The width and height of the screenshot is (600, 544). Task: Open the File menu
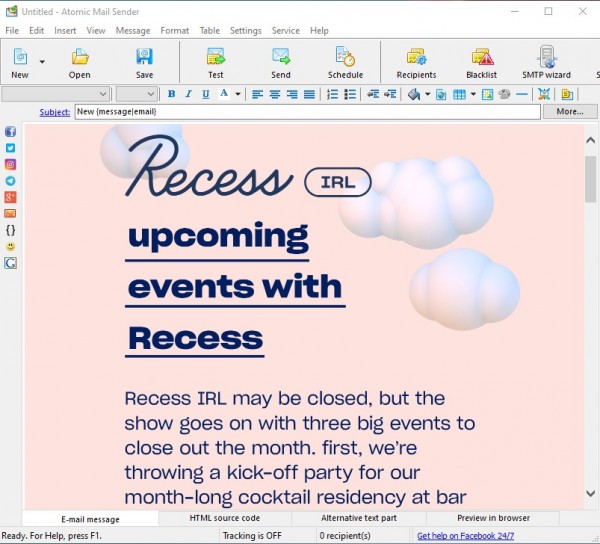pos(12,31)
